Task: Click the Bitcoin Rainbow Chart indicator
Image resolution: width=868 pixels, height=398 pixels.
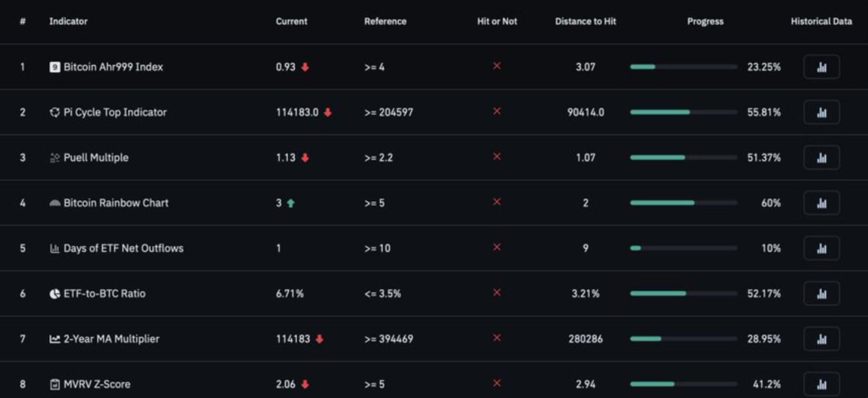Action: point(115,203)
